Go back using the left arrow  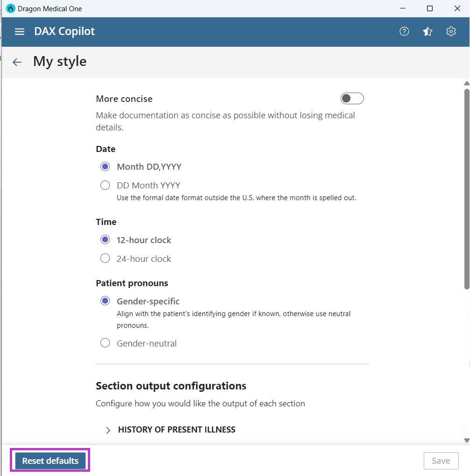(16, 62)
